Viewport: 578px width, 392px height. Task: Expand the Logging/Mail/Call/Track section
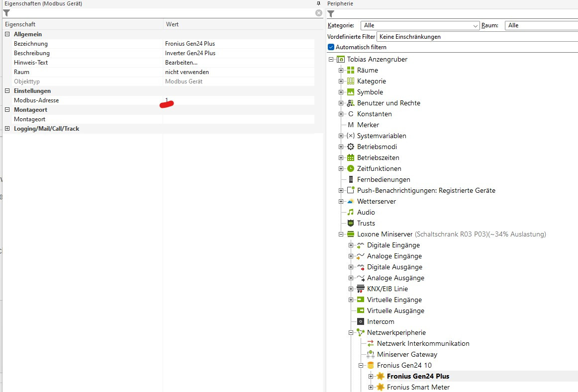7,129
